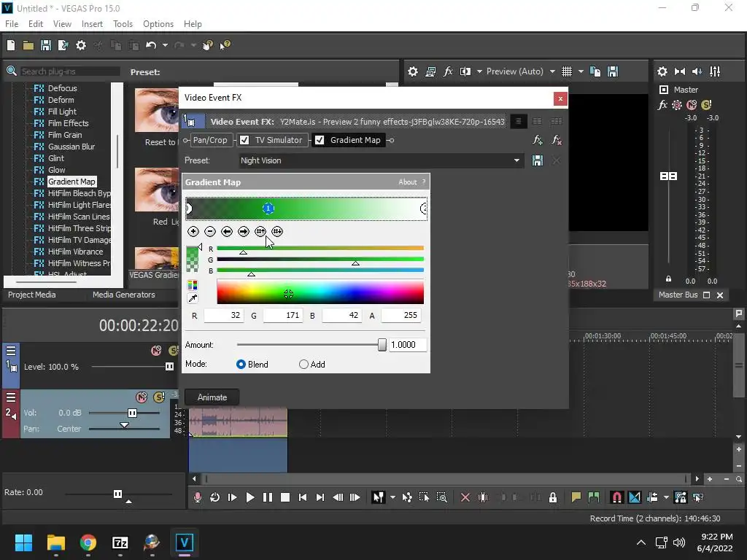
Task: Toggle split screen view in preview
Action: tap(465, 72)
